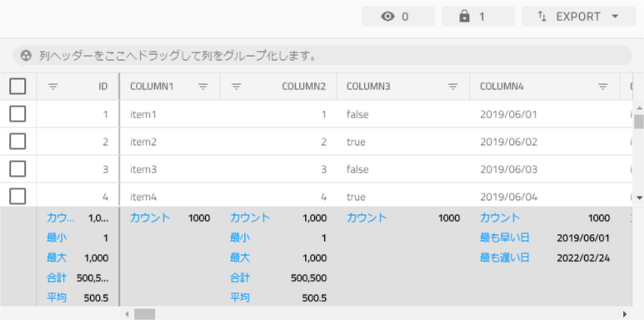Sort by the COLUMN3 header label

click(368, 87)
